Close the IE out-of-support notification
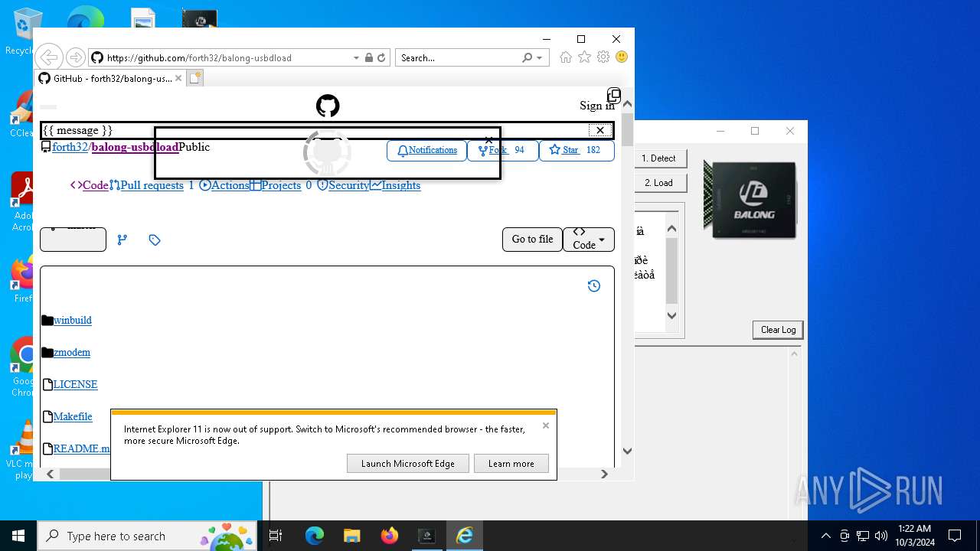The image size is (980, 551). pos(546,425)
